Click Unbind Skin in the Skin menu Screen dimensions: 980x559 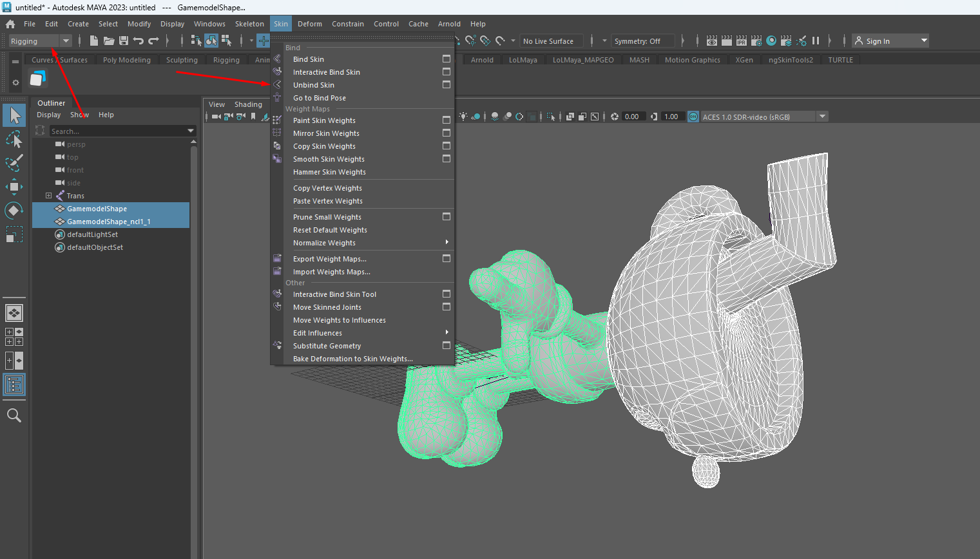(313, 85)
